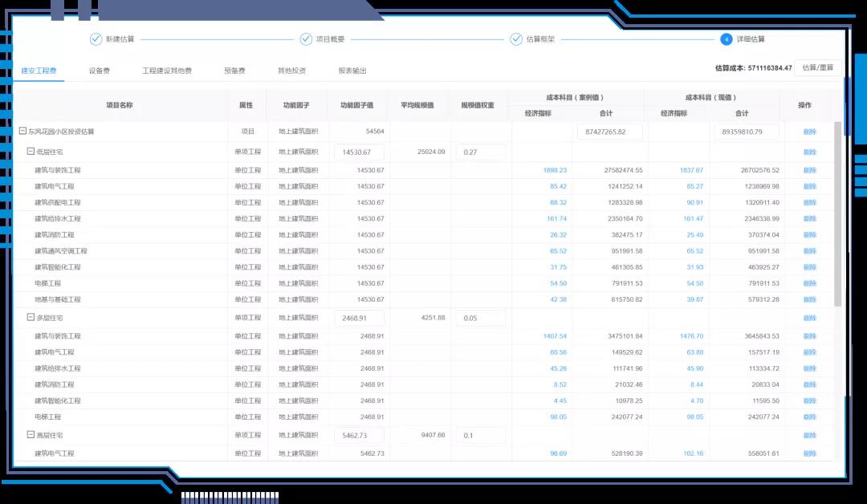The height and width of the screenshot is (504, 867).
Task: Go to the 预备费 tab
Action: point(234,71)
